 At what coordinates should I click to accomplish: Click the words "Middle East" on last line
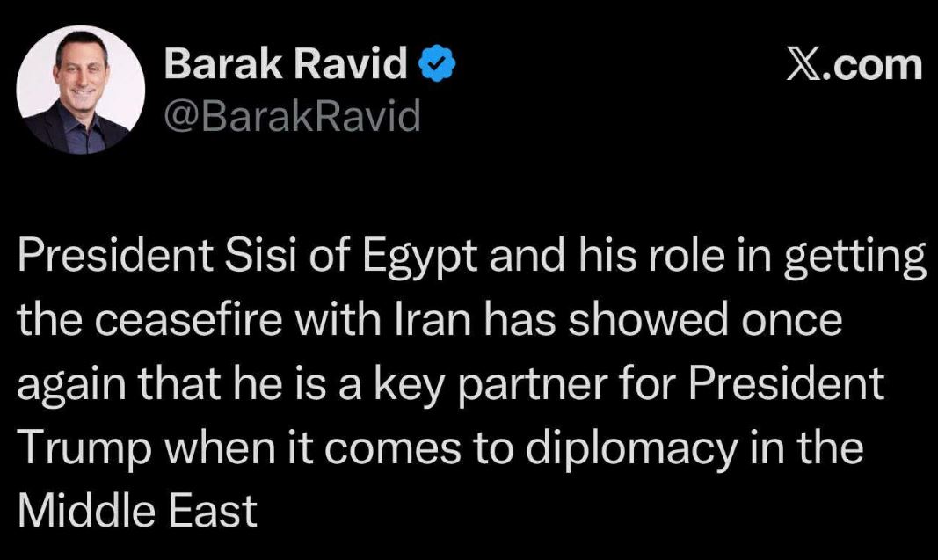tap(137, 511)
